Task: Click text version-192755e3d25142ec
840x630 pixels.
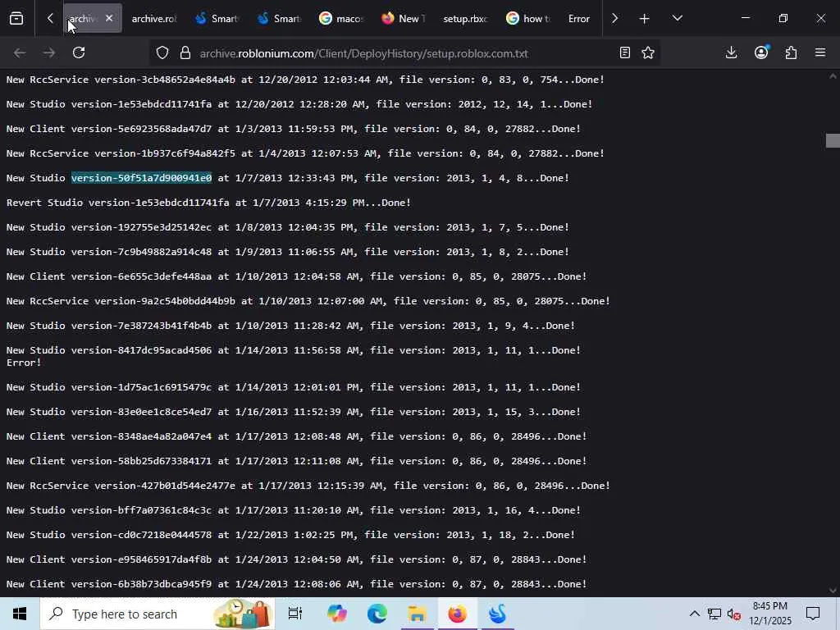Action: tap(141, 227)
